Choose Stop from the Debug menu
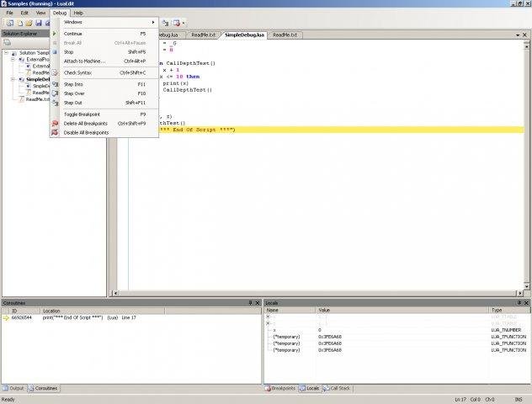This screenshot has height=404, width=532. [x=105, y=52]
